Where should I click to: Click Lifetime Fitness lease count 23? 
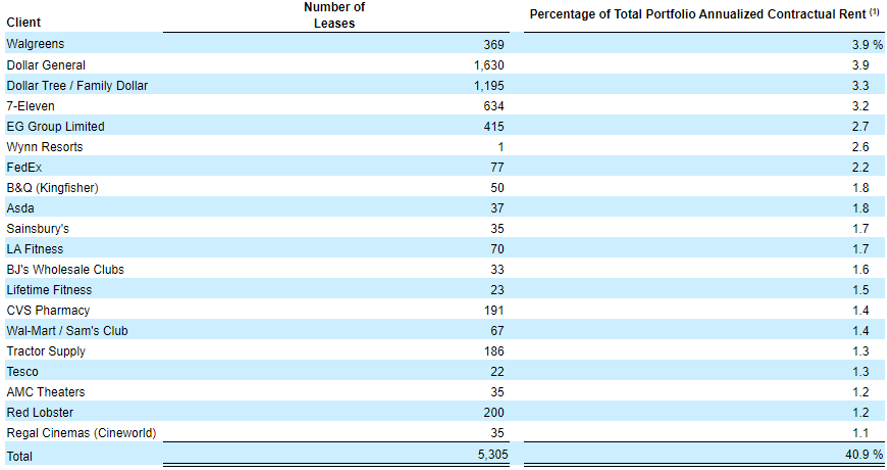pos(497,290)
